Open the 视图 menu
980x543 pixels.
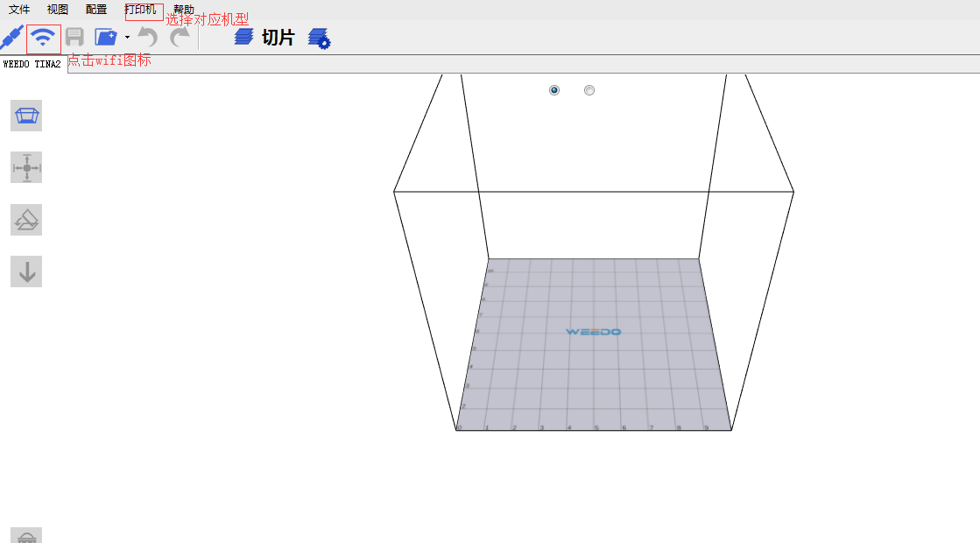click(58, 10)
